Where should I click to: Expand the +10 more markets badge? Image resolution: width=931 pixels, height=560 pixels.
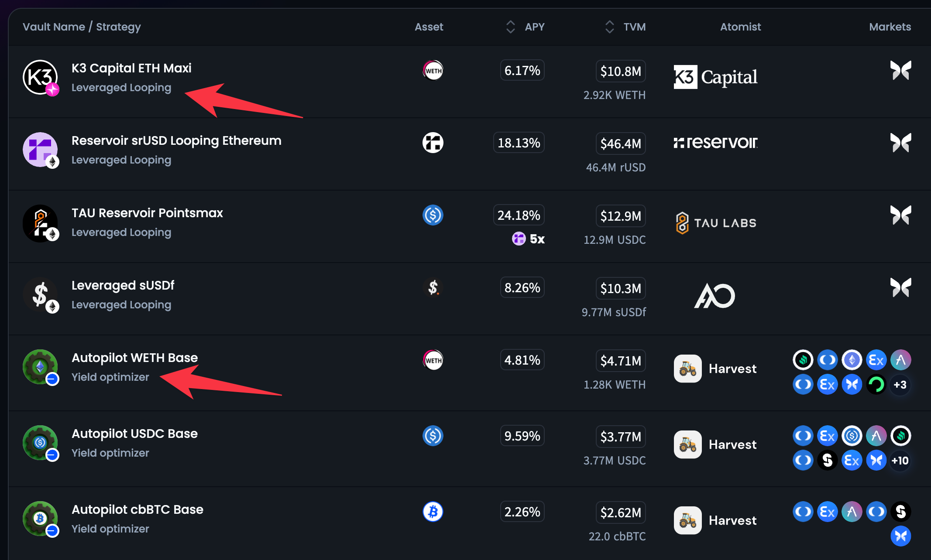coord(900,461)
